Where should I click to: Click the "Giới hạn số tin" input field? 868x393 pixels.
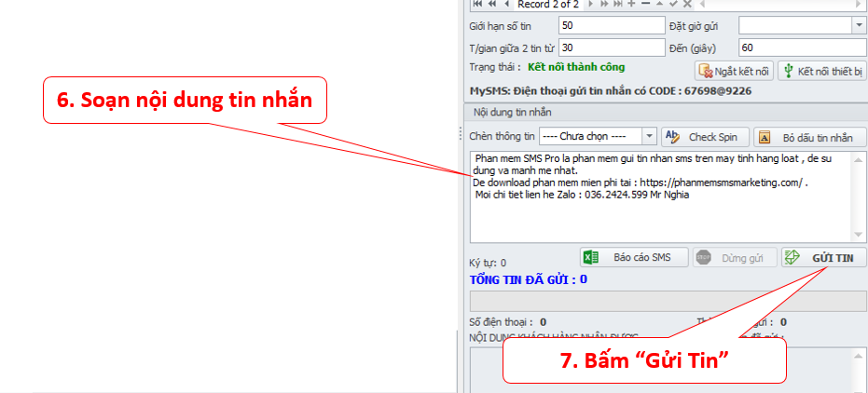610,25
